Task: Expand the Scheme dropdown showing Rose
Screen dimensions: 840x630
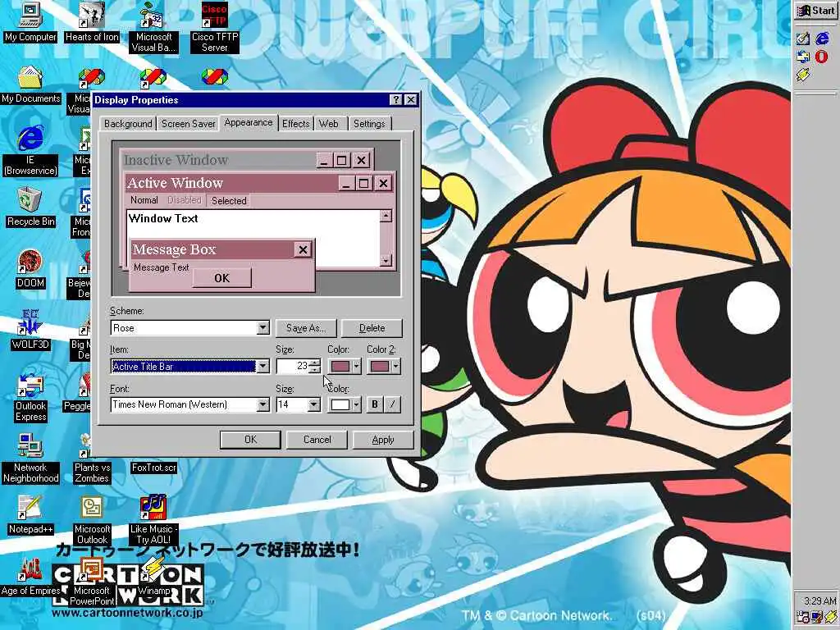Action: pyautogui.click(x=262, y=328)
